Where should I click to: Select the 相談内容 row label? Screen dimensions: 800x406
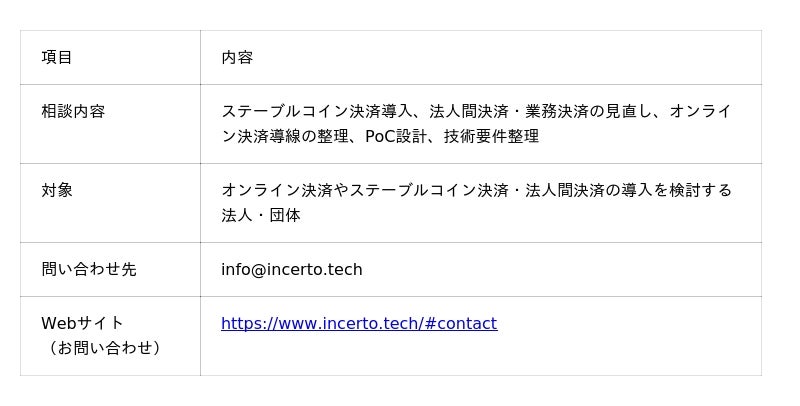[73, 112]
